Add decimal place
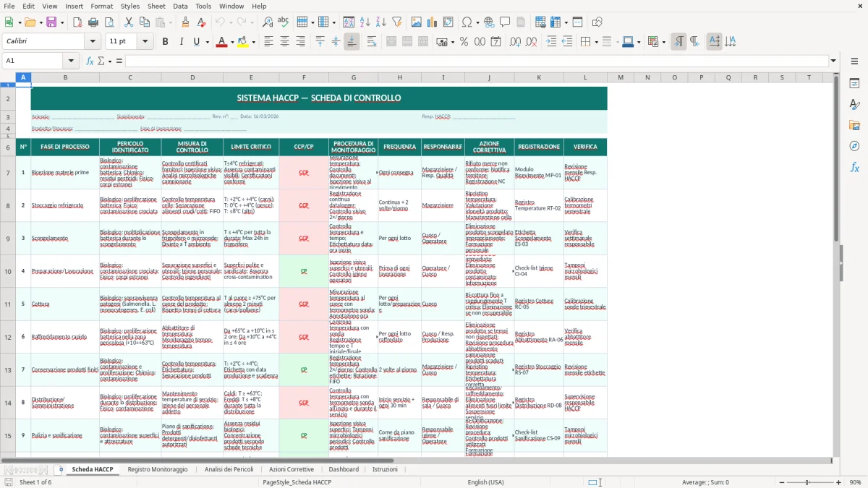 tap(515, 42)
